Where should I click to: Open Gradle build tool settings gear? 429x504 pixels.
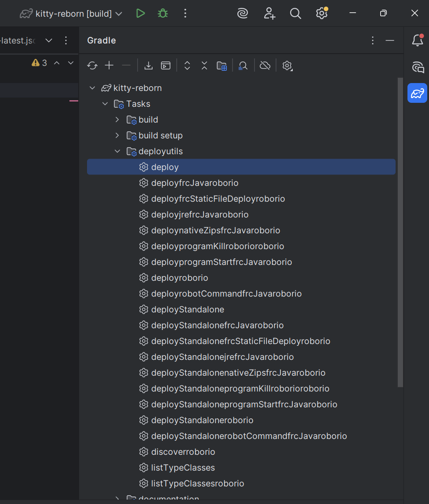pyautogui.click(x=287, y=65)
